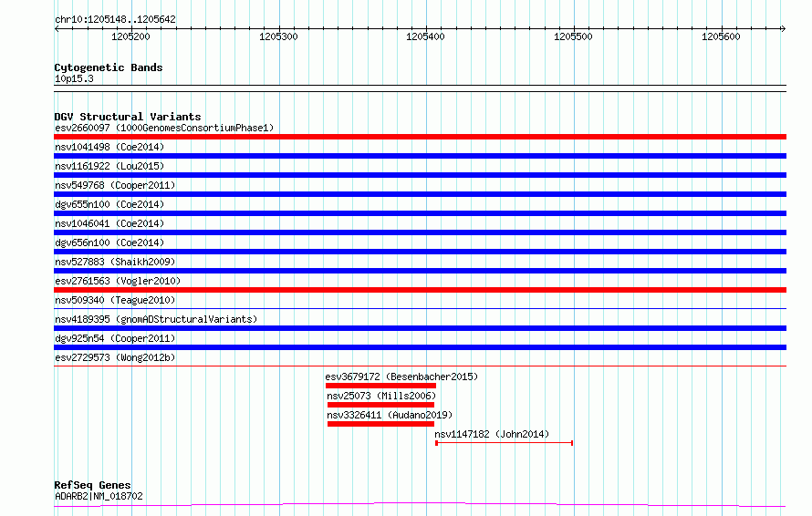Click the Cytogenetic Bands track title
The height and width of the screenshot is (516, 812).
(x=109, y=67)
